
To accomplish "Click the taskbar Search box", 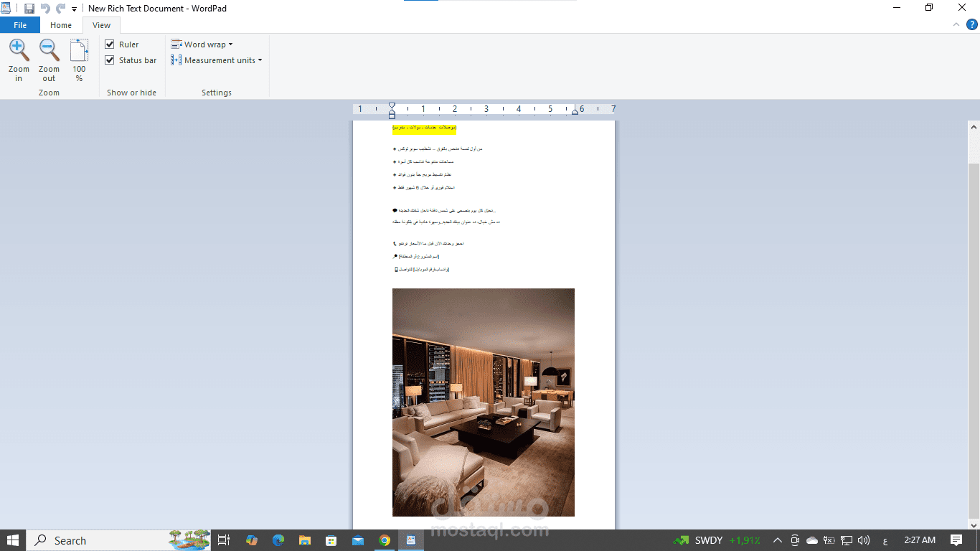I will click(120, 540).
